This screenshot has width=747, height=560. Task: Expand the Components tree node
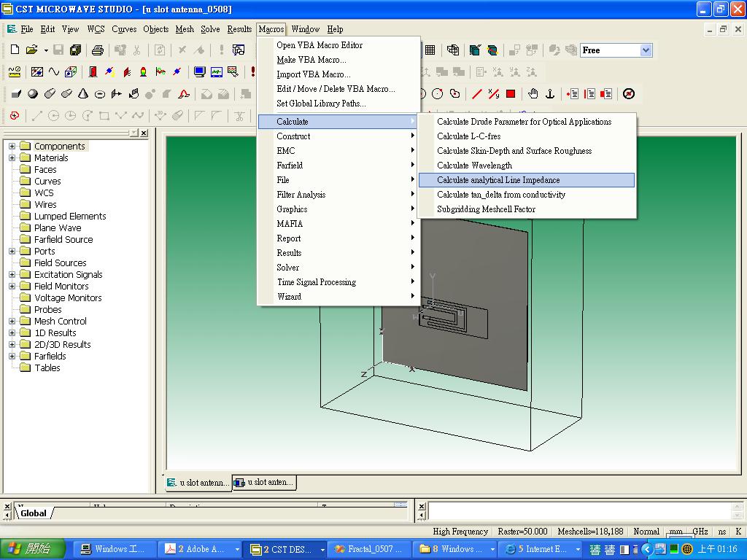coord(12,146)
